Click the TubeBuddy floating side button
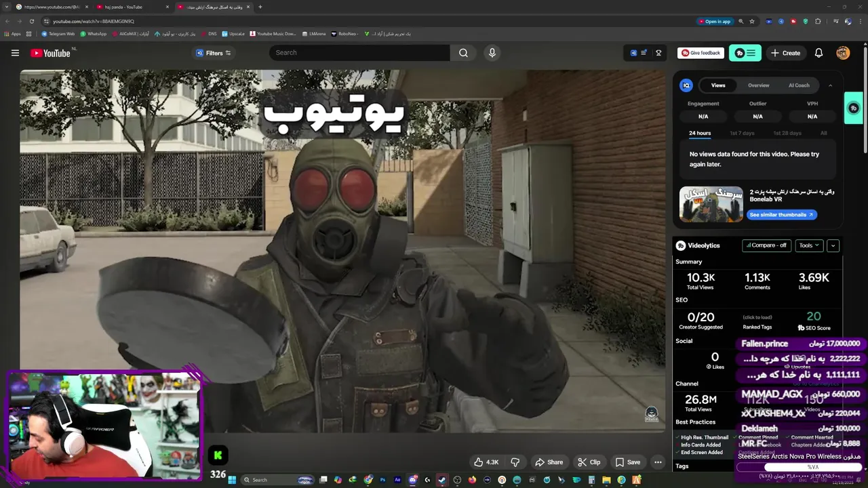This screenshot has height=488, width=868. coord(854,108)
